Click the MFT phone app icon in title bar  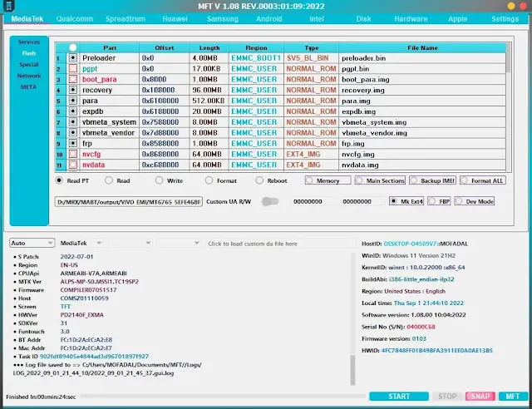tap(8, 6)
